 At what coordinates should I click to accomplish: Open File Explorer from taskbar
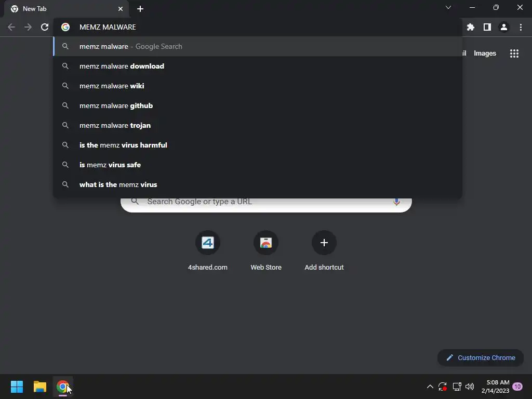[x=39, y=387]
